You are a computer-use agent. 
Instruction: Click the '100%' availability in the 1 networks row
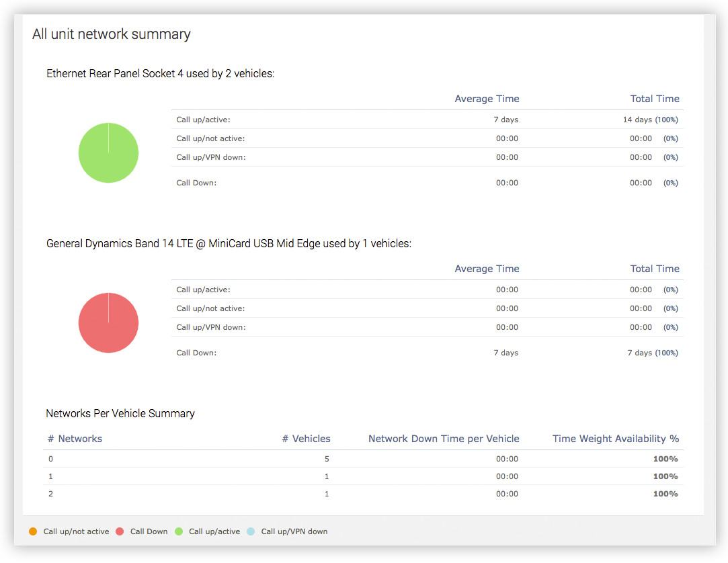[x=665, y=477]
